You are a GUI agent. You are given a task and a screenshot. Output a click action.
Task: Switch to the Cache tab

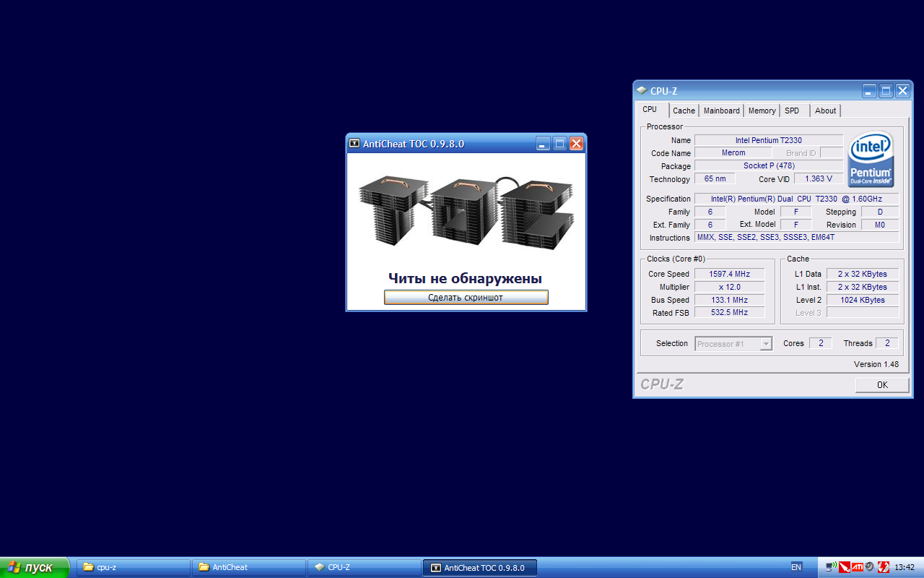[x=684, y=111]
